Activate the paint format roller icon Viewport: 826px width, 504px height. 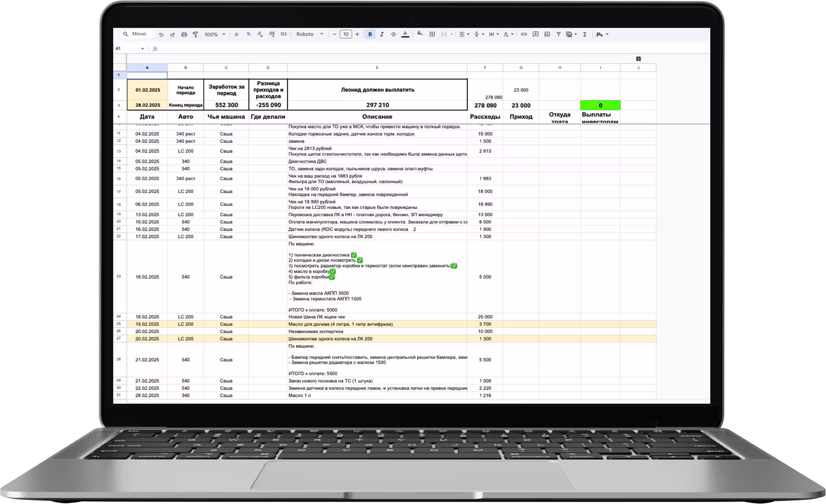(x=195, y=34)
